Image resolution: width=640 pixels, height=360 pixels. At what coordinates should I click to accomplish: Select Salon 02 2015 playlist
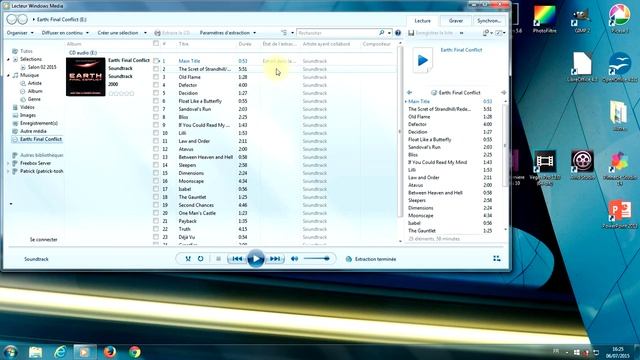pyautogui.click(x=42, y=67)
